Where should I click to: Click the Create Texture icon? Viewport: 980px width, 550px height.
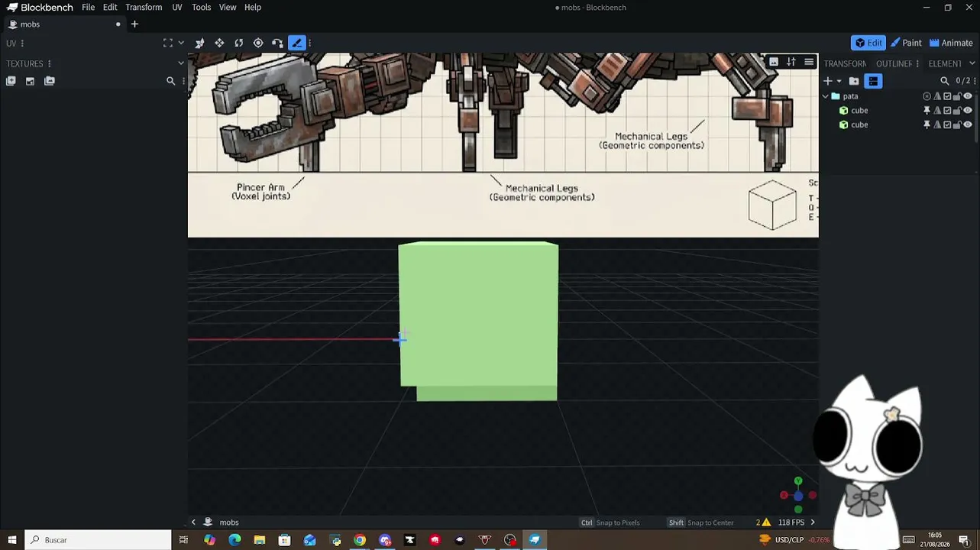[x=11, y=81]
